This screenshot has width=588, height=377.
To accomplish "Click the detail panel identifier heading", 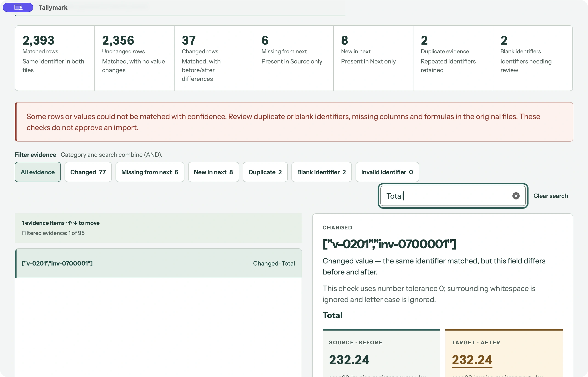I will click(389, 244).
